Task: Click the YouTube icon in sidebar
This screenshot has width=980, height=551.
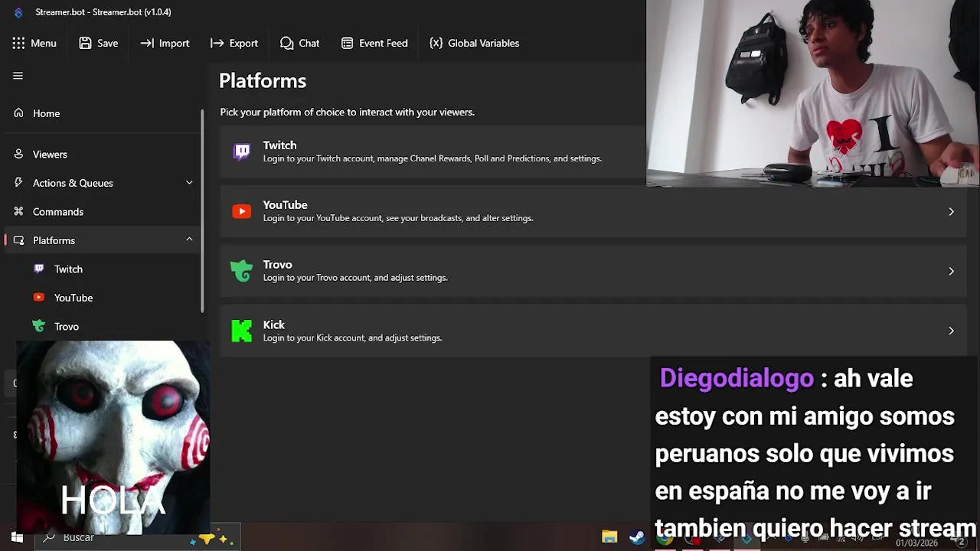Action: 39,298
